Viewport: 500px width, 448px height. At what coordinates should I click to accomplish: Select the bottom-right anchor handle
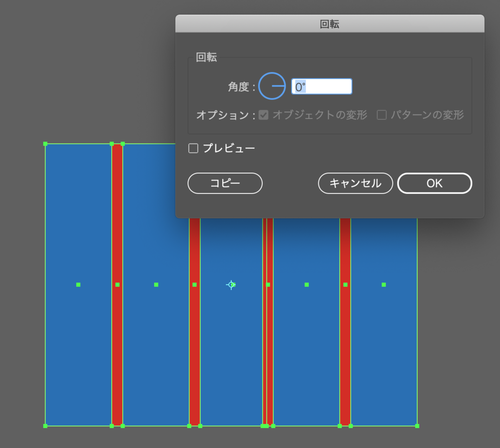(x=416, y=425)
